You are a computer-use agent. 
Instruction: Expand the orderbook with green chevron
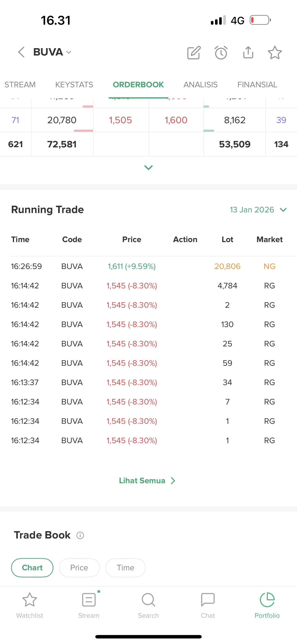pos(148,167)
